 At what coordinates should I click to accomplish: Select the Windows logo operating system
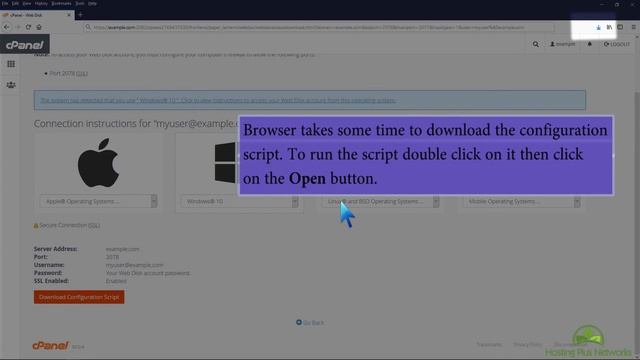(225, 162)
